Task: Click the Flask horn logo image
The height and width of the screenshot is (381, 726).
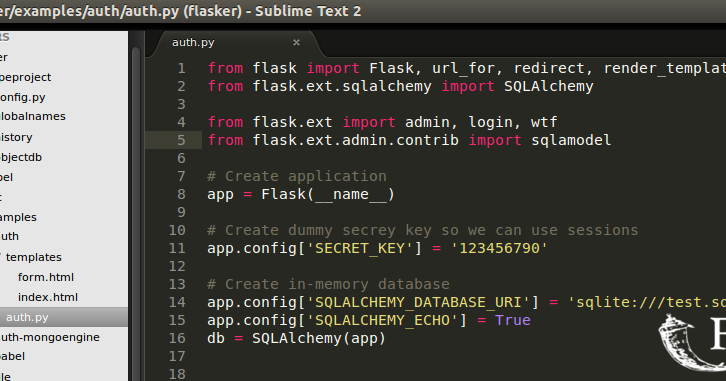Action: pyautogui.click(x=692, y=343)
